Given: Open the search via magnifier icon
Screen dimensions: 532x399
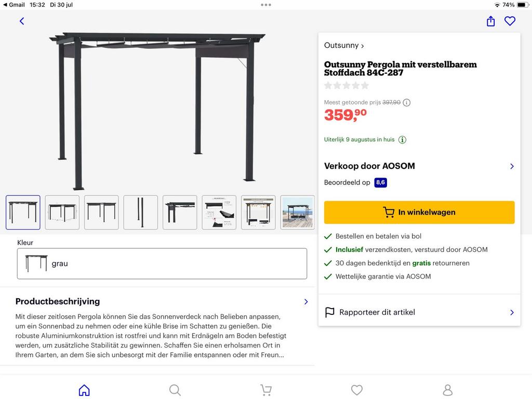Looking at the screenshot, I should tap(175, 390).
